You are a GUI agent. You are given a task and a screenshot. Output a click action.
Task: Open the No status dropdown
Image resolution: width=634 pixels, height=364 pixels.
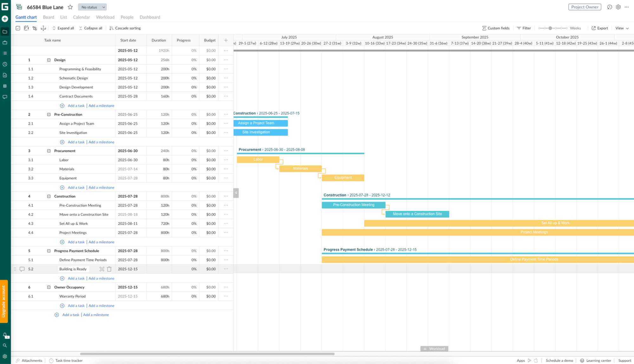coord(92,7)
